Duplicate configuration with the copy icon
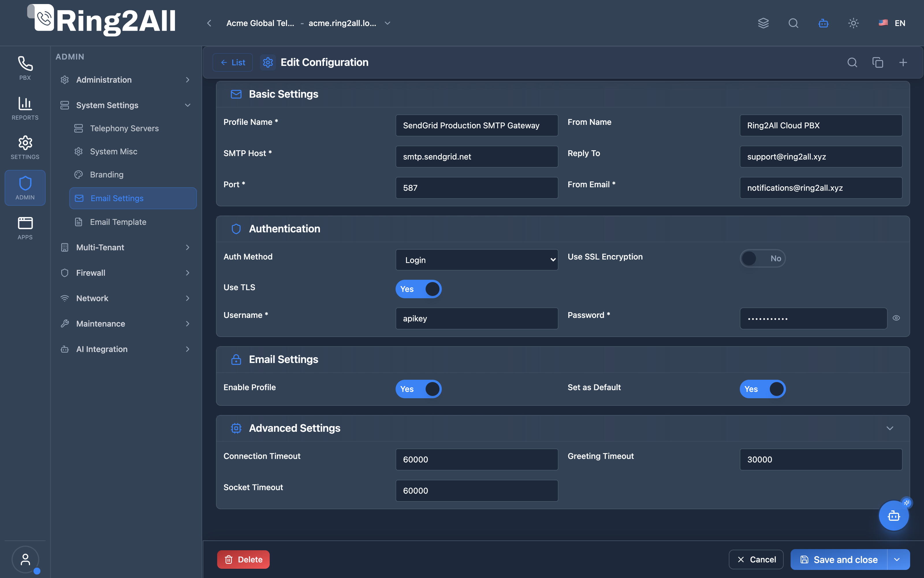924x578 pixels. (878, 62)
